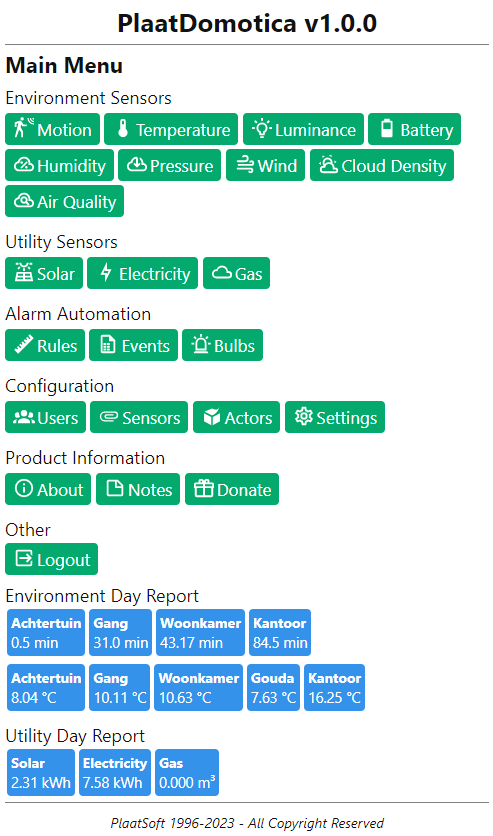Click the walking person Motion icon
The width and height of the screenshot is (493, 836).
23,128
